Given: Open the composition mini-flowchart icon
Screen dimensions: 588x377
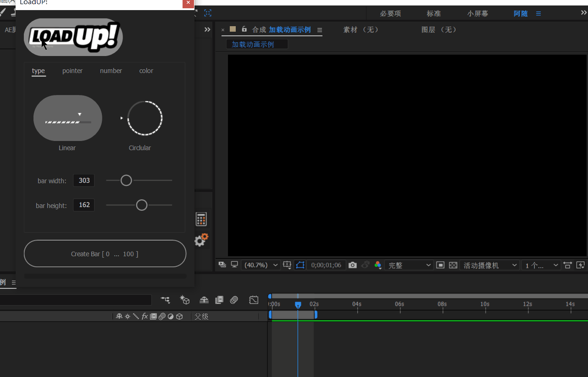Looking at the screenshot, I should point(166,300).
